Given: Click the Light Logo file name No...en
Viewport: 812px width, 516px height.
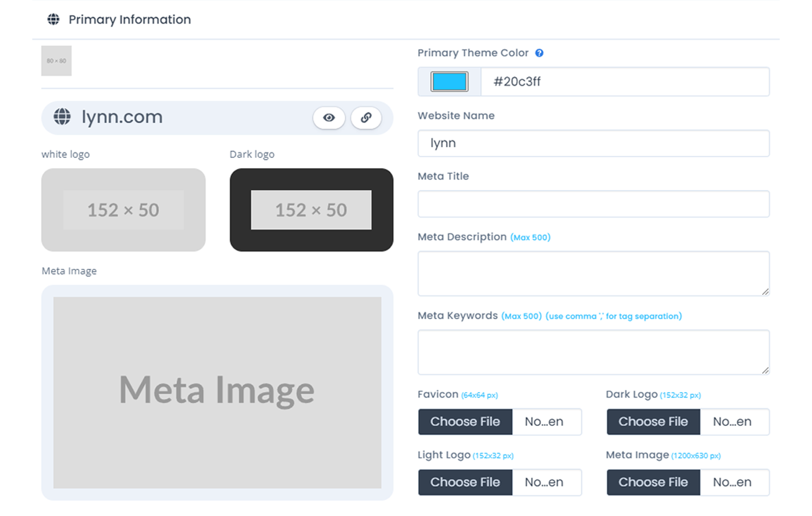Looking at the screenshot, I should [544, 482].
